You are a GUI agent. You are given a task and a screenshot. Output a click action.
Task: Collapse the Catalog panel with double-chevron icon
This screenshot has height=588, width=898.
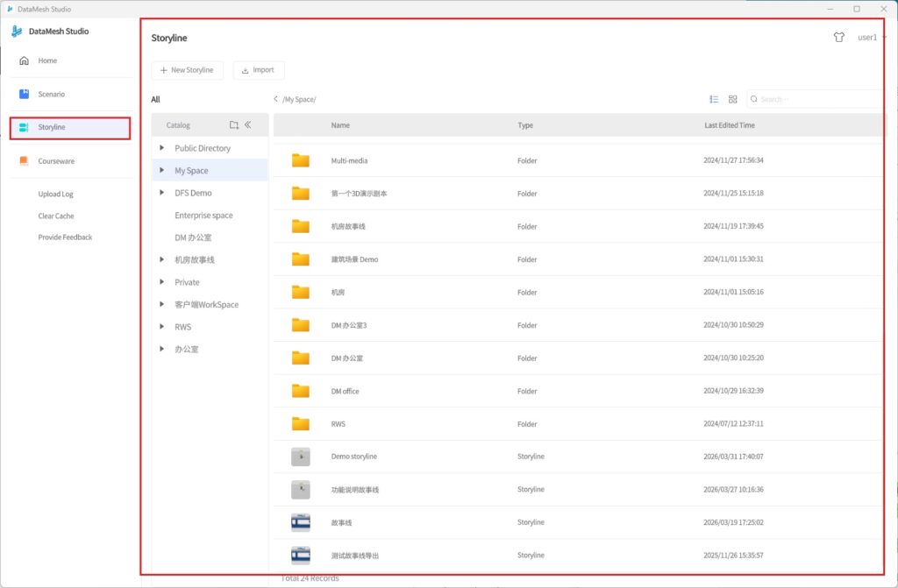248,125
